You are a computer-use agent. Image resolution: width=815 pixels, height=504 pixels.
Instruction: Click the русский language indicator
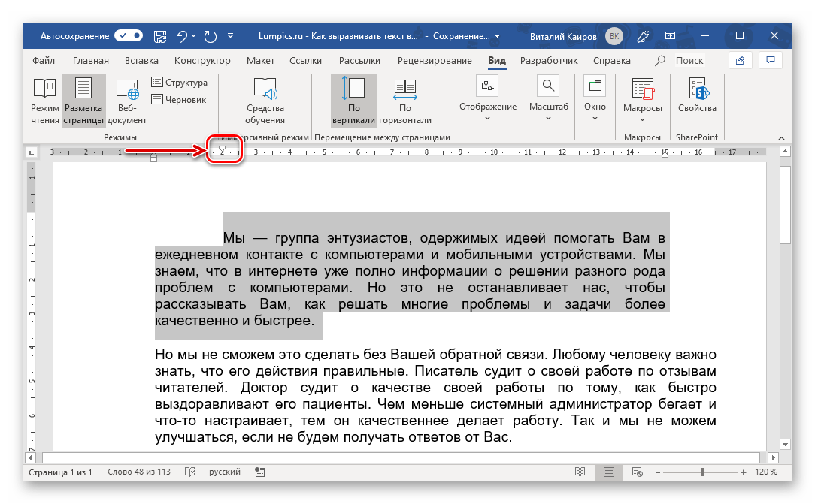(224, 472)
